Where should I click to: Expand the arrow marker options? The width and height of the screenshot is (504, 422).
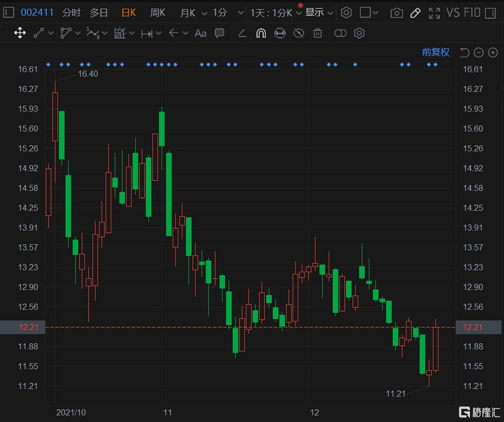pyautogui.click(x=185, y=33)
